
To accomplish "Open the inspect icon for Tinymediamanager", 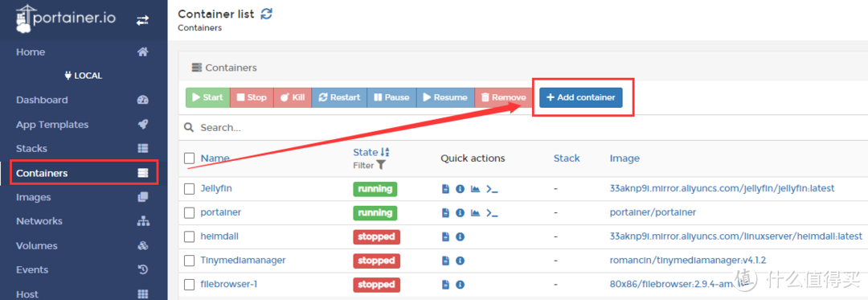I will [460, 261].
